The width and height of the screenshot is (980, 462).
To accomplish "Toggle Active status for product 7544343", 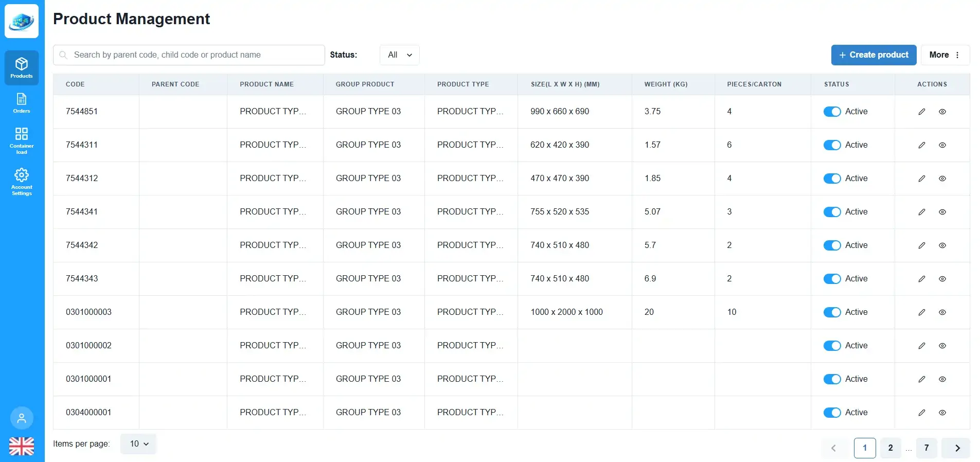I will (x=832, y=279).
